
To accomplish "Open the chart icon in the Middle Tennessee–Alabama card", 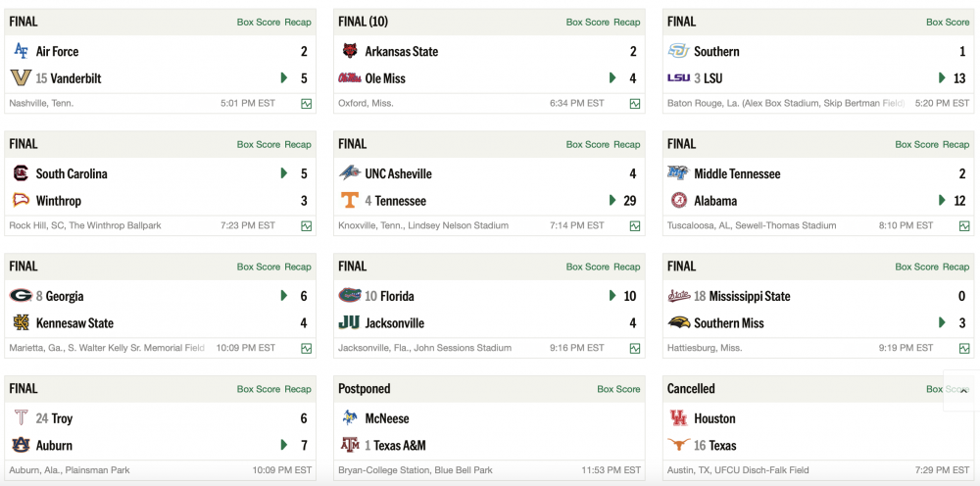I will click(964, 225).
